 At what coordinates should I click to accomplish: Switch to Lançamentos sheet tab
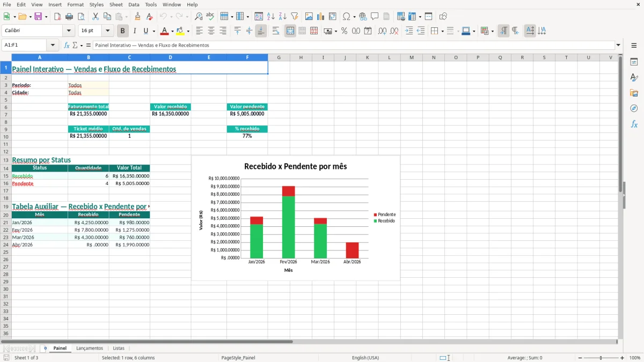coord(90,348)
